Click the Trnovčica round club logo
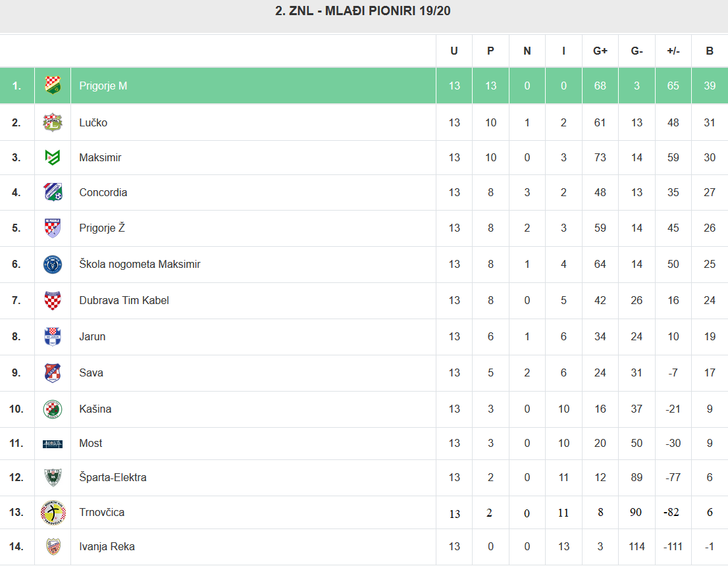Viewport: 728px width, 566px height. coord(53,512)
